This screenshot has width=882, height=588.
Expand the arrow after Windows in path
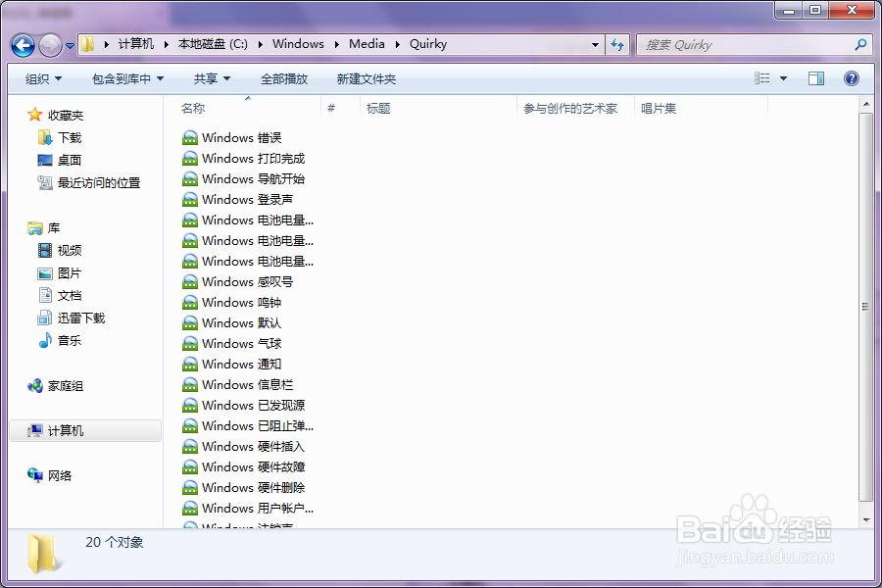click(x=337, y=44)
